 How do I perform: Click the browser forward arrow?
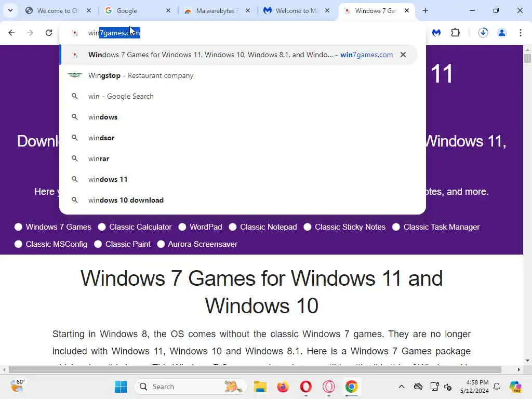coord(30,33)
